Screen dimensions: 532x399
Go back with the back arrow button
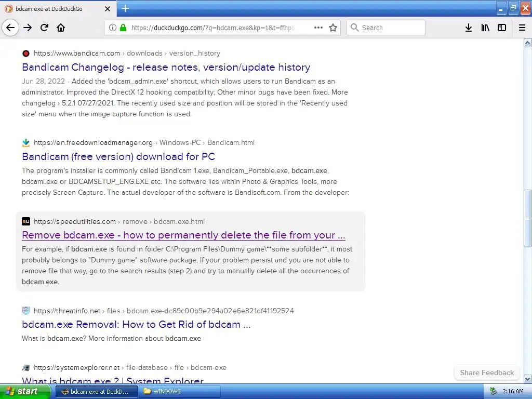[10, 28]
